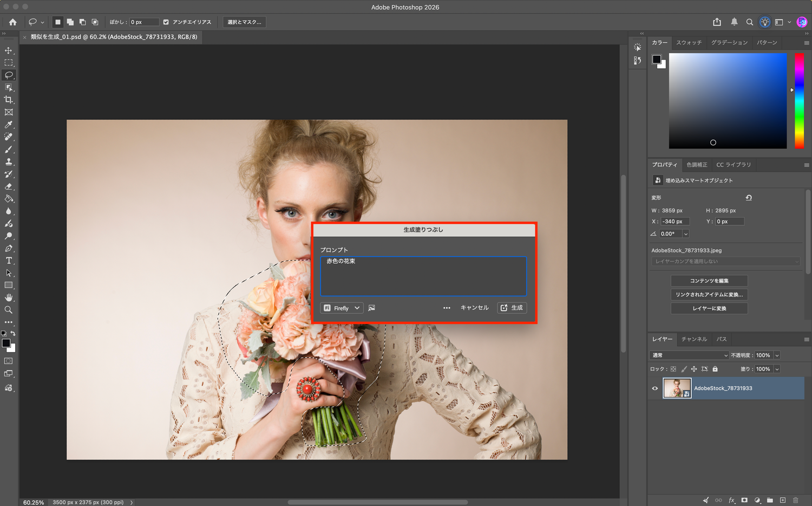812x506 pixels.
Task: Toggle lock position icon in Layers panel
Action: [694, 369]
